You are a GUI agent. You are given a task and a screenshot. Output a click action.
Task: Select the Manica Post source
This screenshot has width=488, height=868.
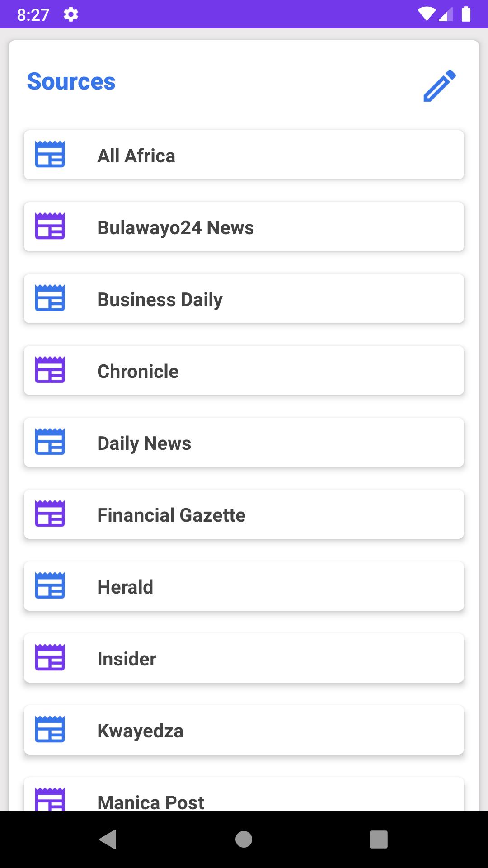point(244,794)
